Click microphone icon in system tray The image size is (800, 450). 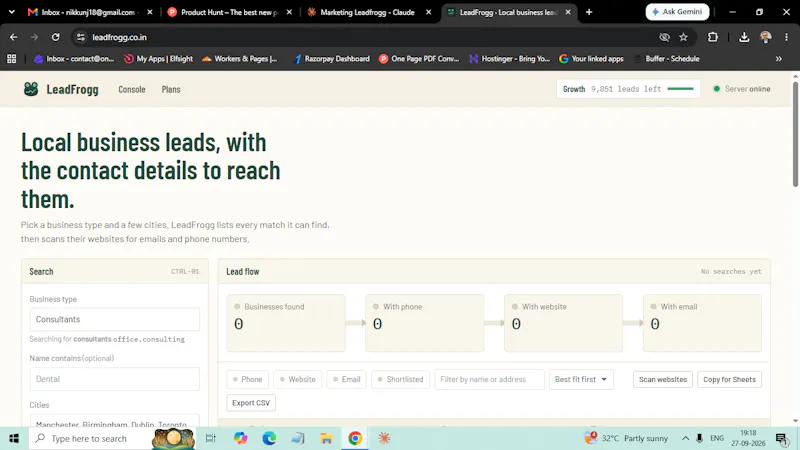click(699, 438)
